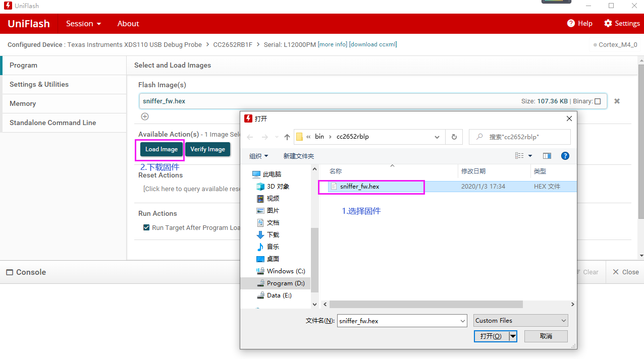Select 桌面 folder in tree
The height and width of the screenshot is (359, 644).
[273, 259]
